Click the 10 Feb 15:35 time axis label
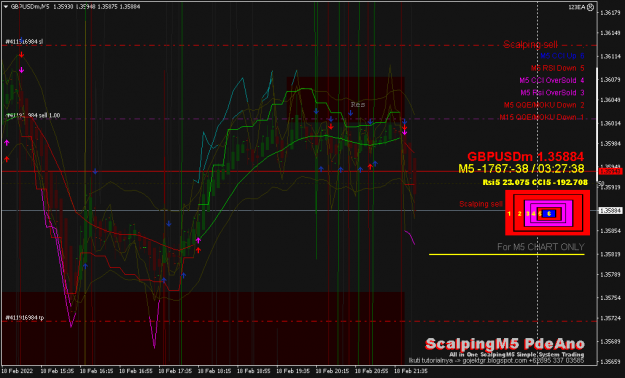Viewport: 625px width, 378px height. [x=57, y=371]
